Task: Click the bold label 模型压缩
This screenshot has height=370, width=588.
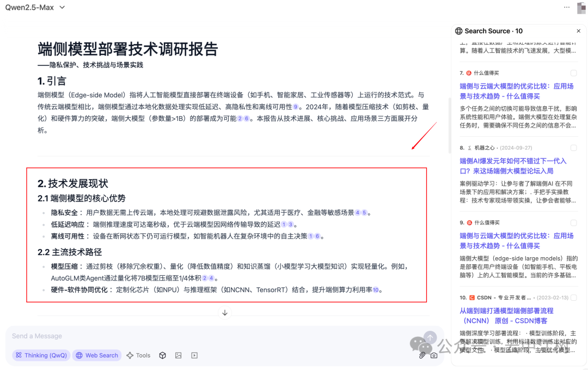Action: [x=64, y=266]
